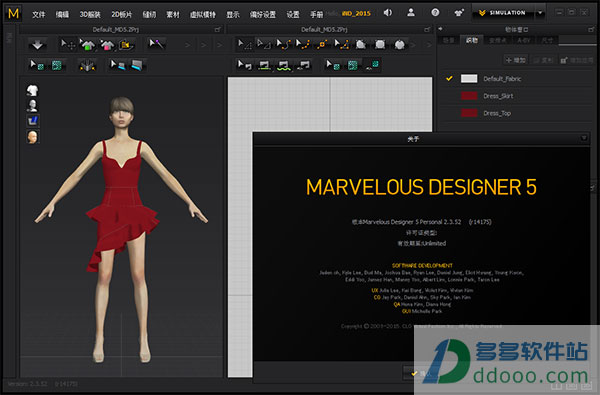Click the red Dress_Top color swatch
Screen dimensions: 600x395
click(469, 113)
